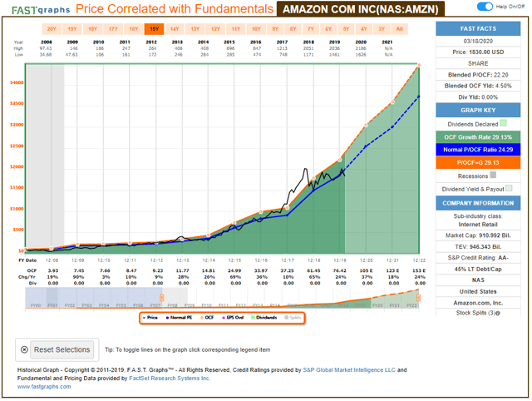Click the 2019 OCF value 76.42

click(x=340, y=270)
